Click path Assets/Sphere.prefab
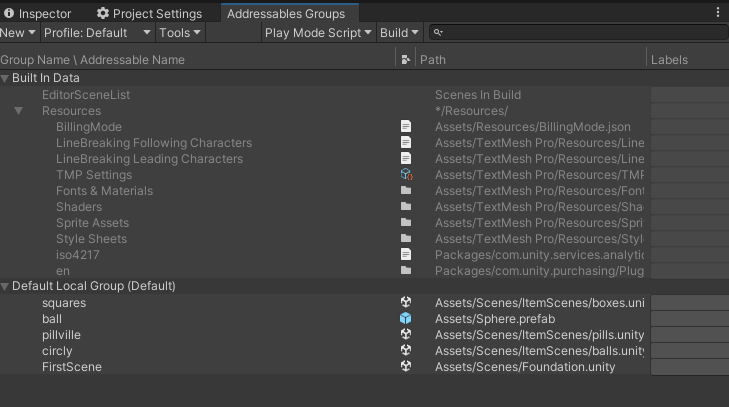 (x=495, y=319)
